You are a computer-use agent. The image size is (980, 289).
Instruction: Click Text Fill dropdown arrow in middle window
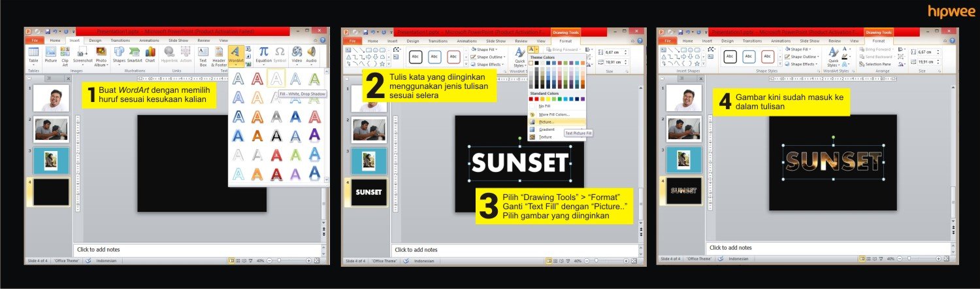pyautogui.click(x=536, y=49)
